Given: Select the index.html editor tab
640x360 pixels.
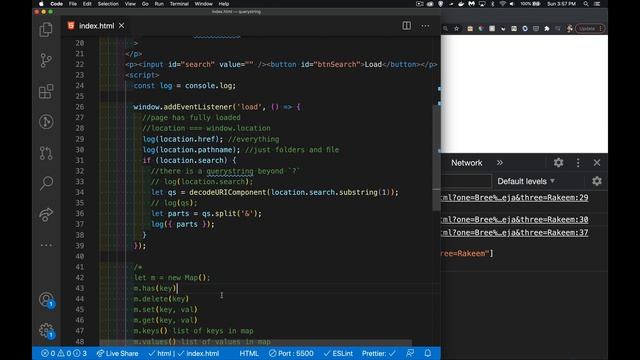Looking at the screenshot, I should point(96,26).
